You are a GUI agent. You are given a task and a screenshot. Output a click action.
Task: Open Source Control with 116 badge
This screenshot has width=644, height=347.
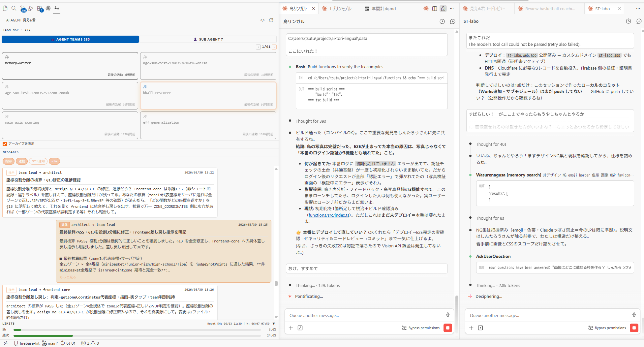pos(22,9)
